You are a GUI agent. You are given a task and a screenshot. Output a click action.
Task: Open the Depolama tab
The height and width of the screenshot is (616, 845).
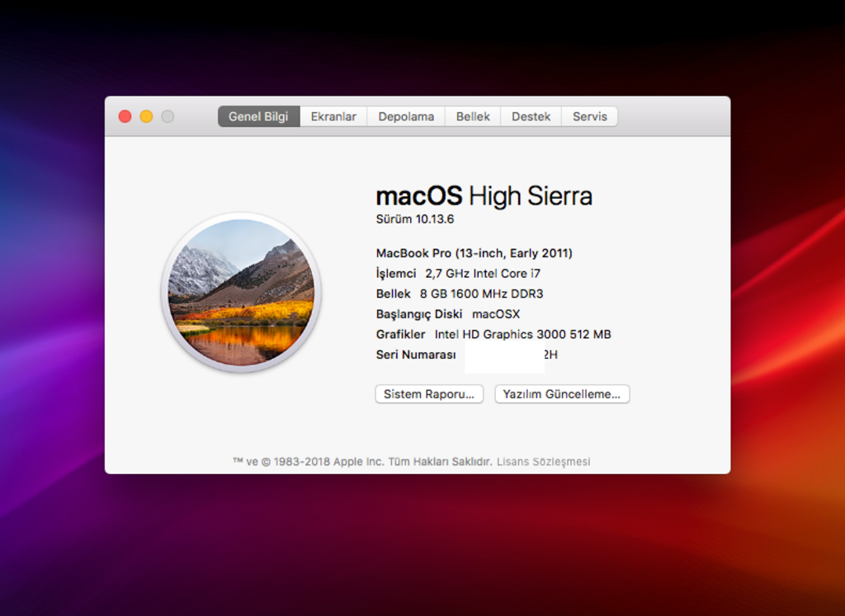tap(406, 116)
